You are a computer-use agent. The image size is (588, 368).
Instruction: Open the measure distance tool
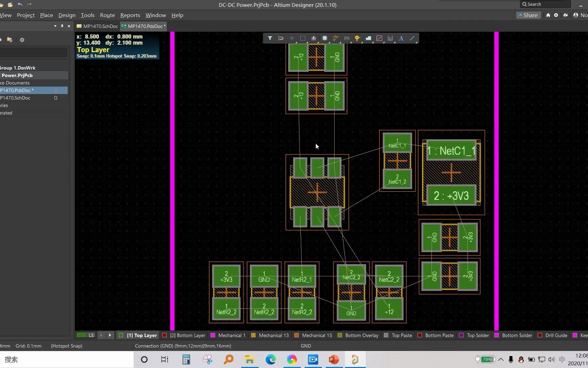(390, 38)
